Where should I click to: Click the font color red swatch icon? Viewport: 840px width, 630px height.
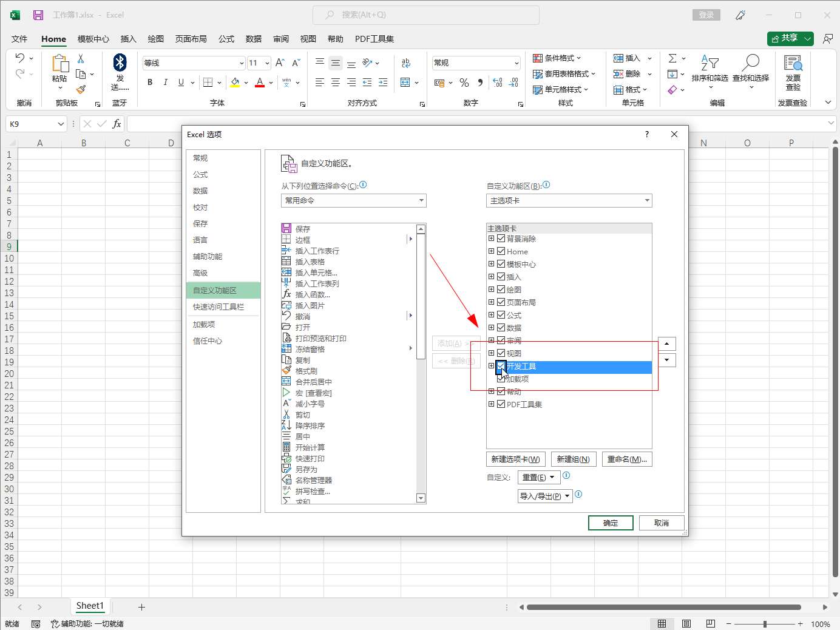(260, 82)
